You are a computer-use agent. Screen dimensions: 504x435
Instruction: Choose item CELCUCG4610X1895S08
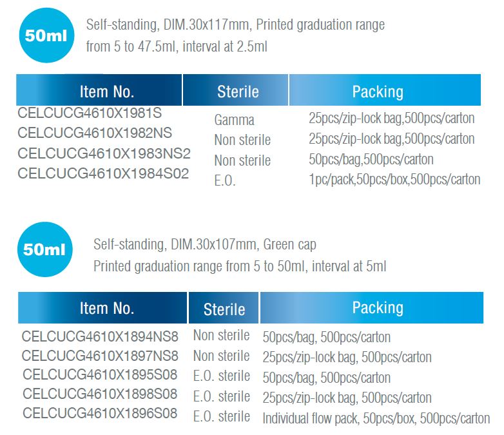[x=100, y=374]
